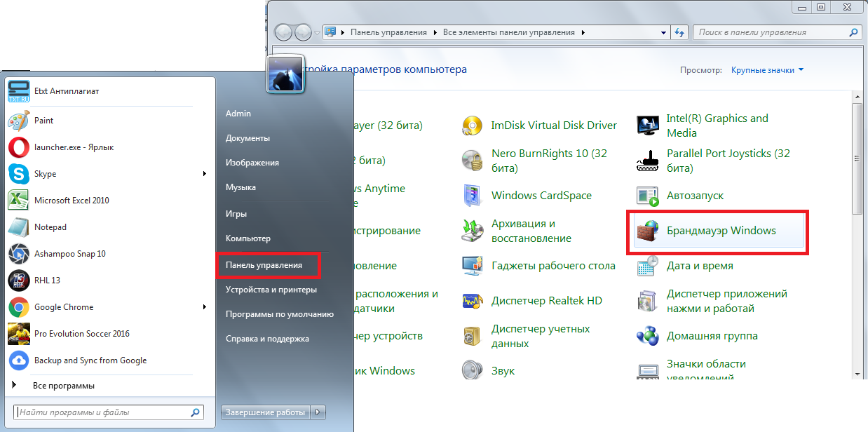Open Дата и время clock icon
Screen dimensions: 868x432
[x=648, y=266]
